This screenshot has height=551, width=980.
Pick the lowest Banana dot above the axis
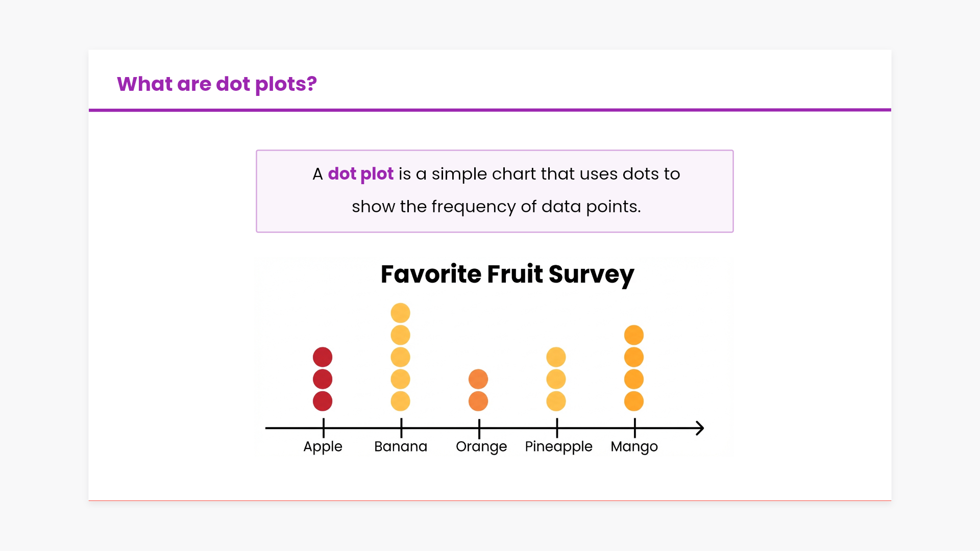pos(401,402)
